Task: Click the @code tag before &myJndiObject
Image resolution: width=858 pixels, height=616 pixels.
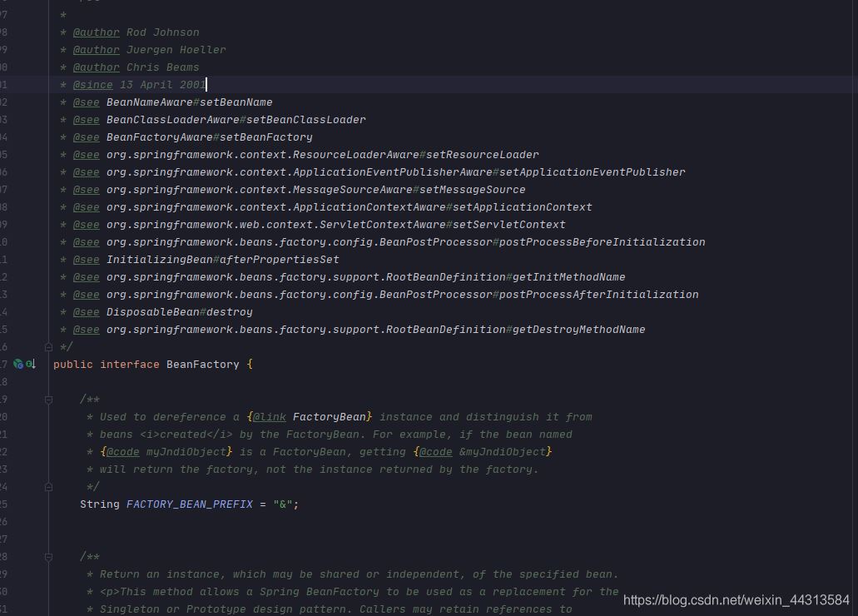Action: pos(435,452)
